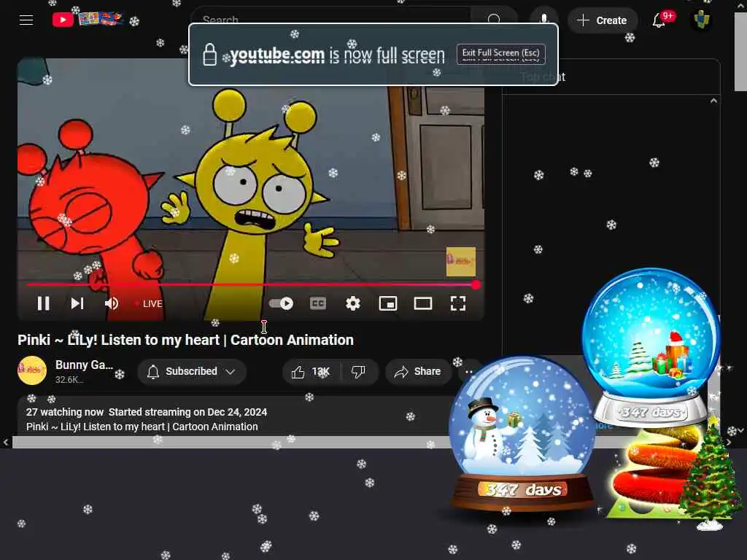Viewport: 747px width, 560px height.
Task: Open more actions three-dot menu
Action: click(469, 371)
